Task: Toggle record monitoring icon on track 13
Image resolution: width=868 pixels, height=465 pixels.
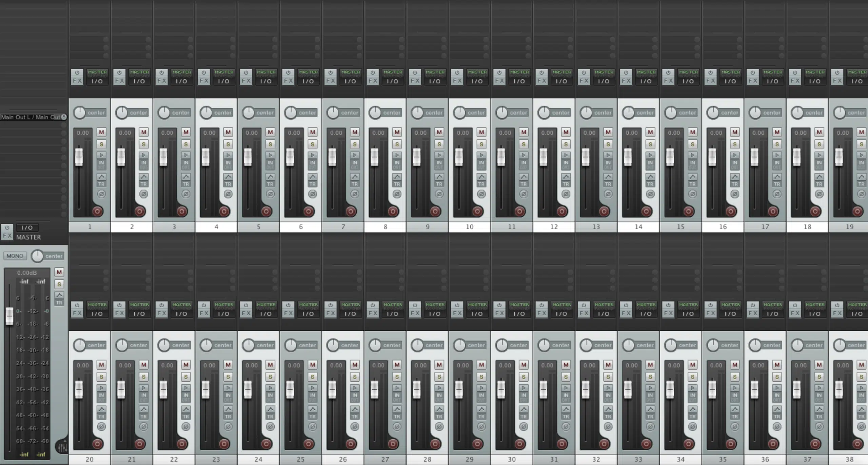Action: (x=608, y=155)
